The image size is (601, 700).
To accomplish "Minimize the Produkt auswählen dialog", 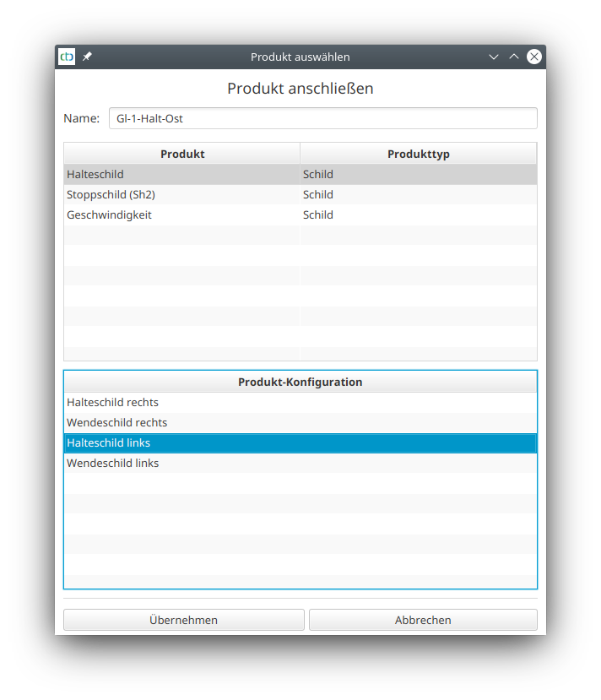I will coord(494,57).
